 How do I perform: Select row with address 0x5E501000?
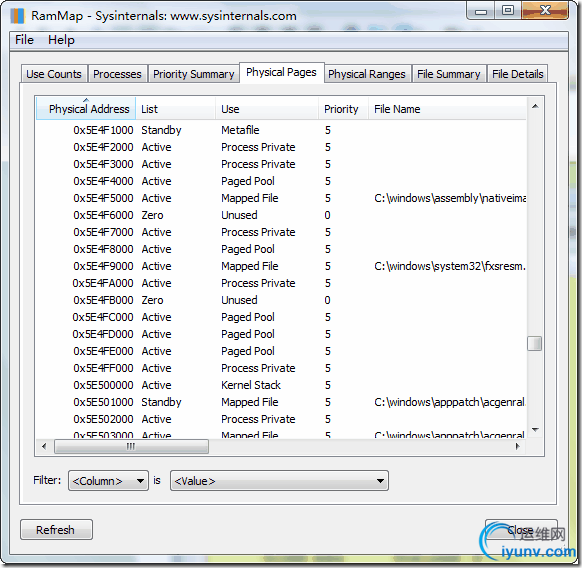(x=281, y=402)
